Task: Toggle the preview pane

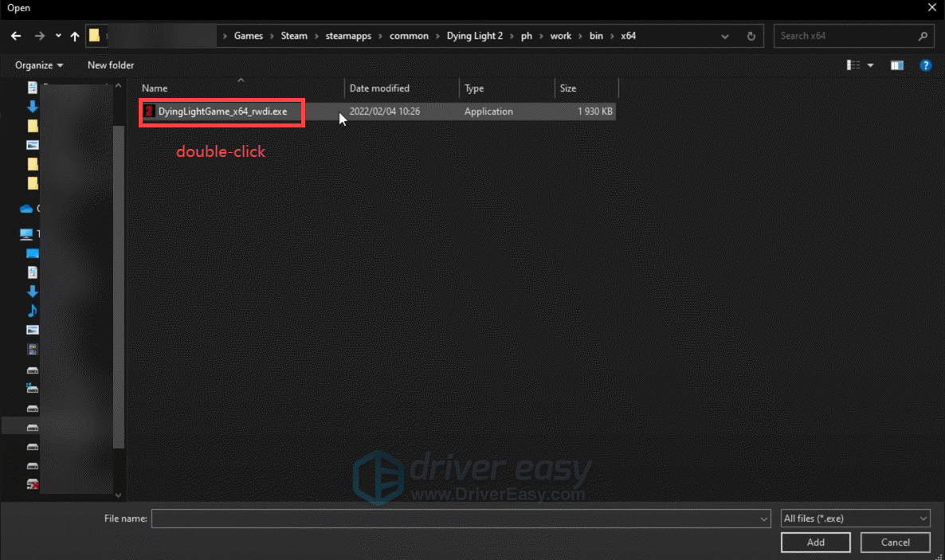Action: coord(897,65)
